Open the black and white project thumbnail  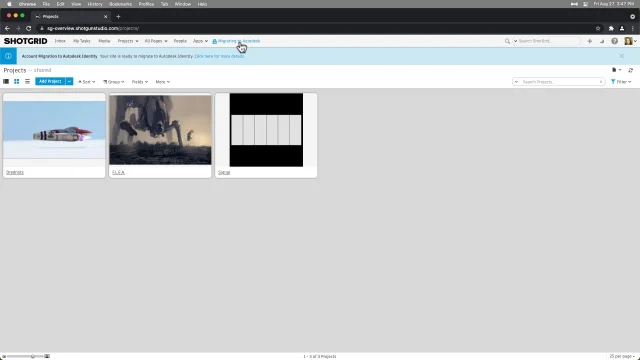pyautogui.click(x=266, y=130)
